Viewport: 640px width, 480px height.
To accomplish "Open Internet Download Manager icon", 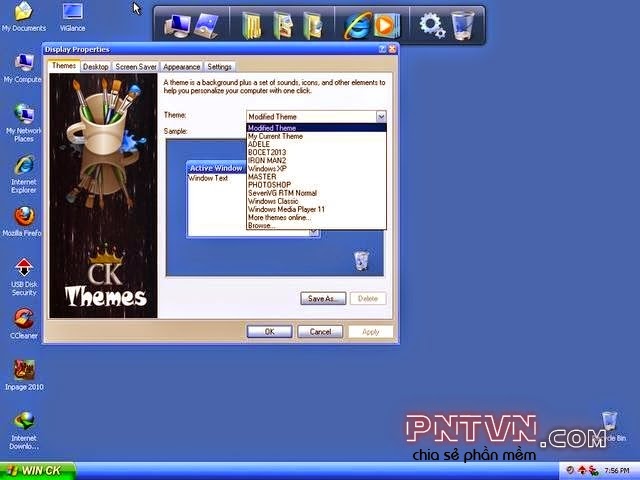I will [x=24, y=431].
